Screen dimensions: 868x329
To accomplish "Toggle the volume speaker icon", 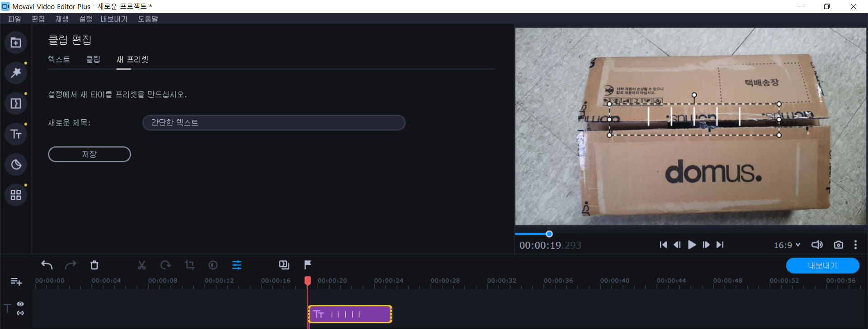I will point(817,244).
